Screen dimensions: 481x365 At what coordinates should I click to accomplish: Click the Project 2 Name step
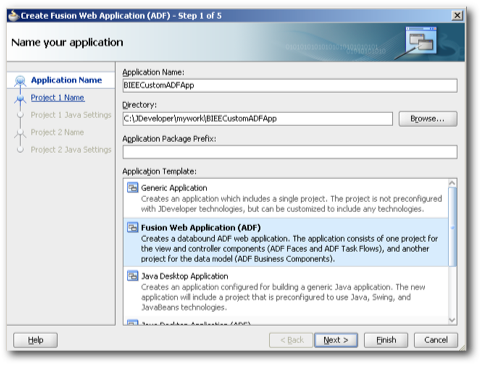57,132
